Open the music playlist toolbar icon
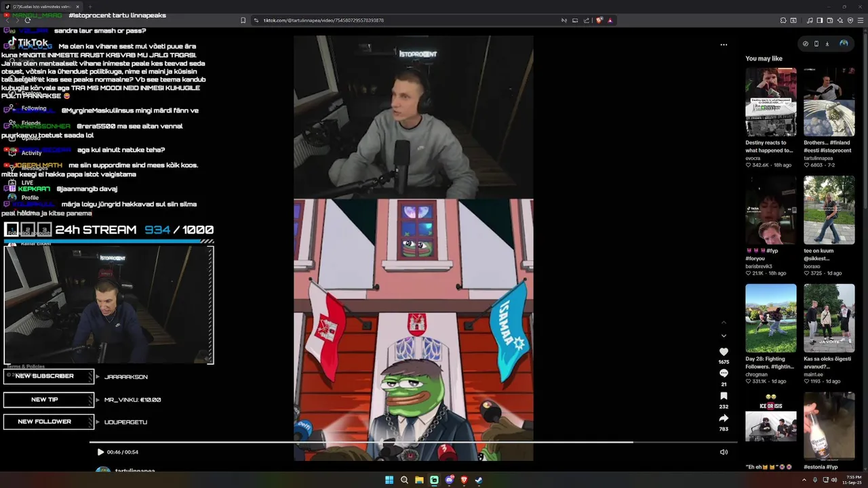This screenshot has height=488, width=868. coord(810,20)
